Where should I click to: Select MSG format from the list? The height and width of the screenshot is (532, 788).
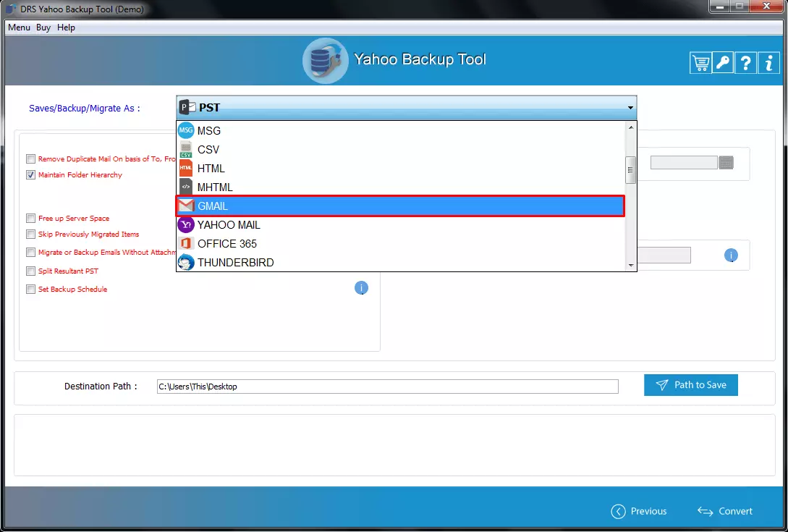209,131
